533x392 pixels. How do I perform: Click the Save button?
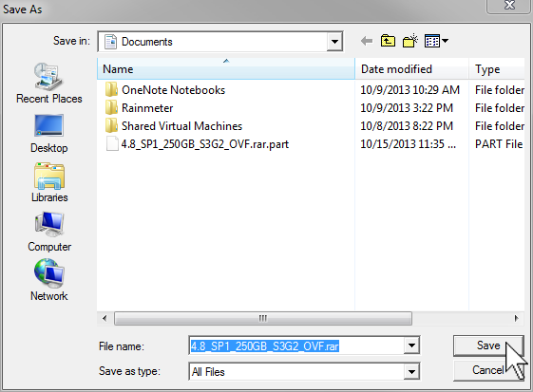(x=488, y=345)
